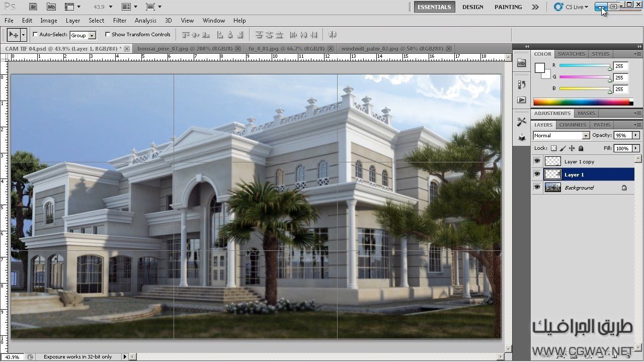The image size is (644, 362).
Task: Enable the Auto-Select checkbox
Action: tap(35, 34)
